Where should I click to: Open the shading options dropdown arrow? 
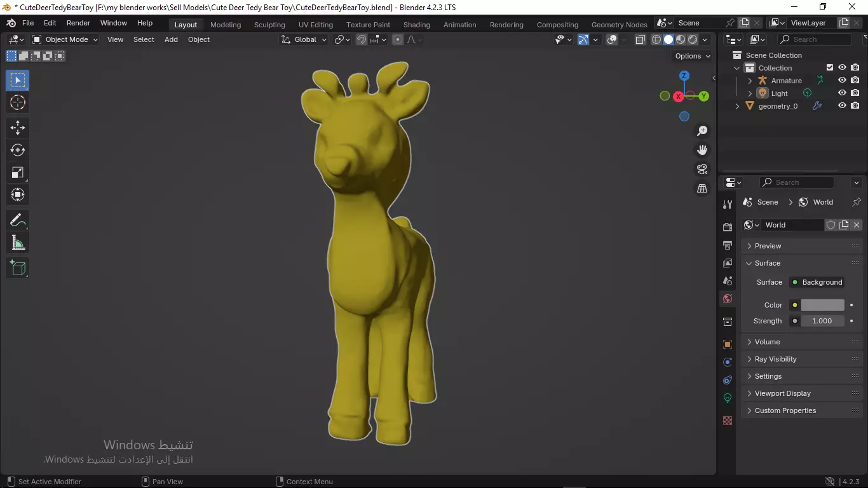coord(705,39)
